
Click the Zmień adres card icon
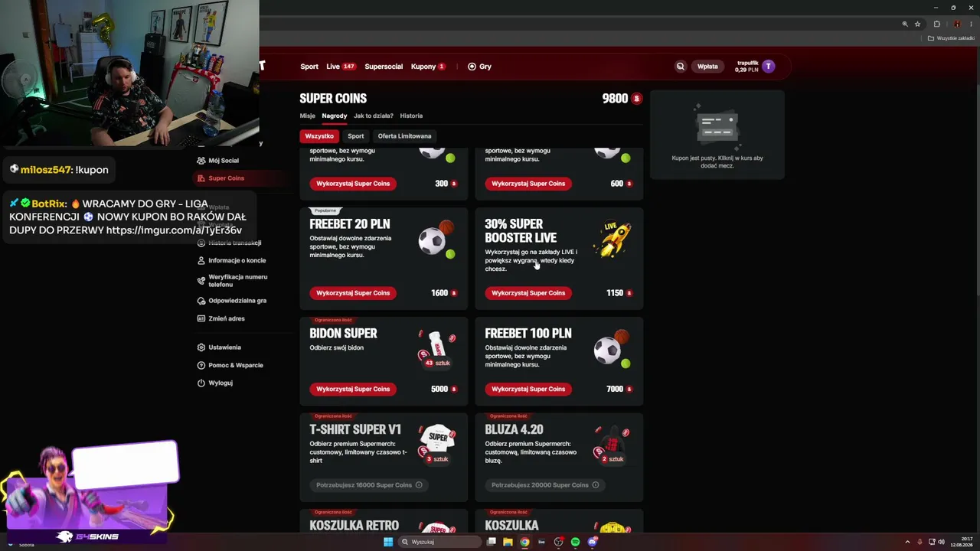tap(201, 318)
